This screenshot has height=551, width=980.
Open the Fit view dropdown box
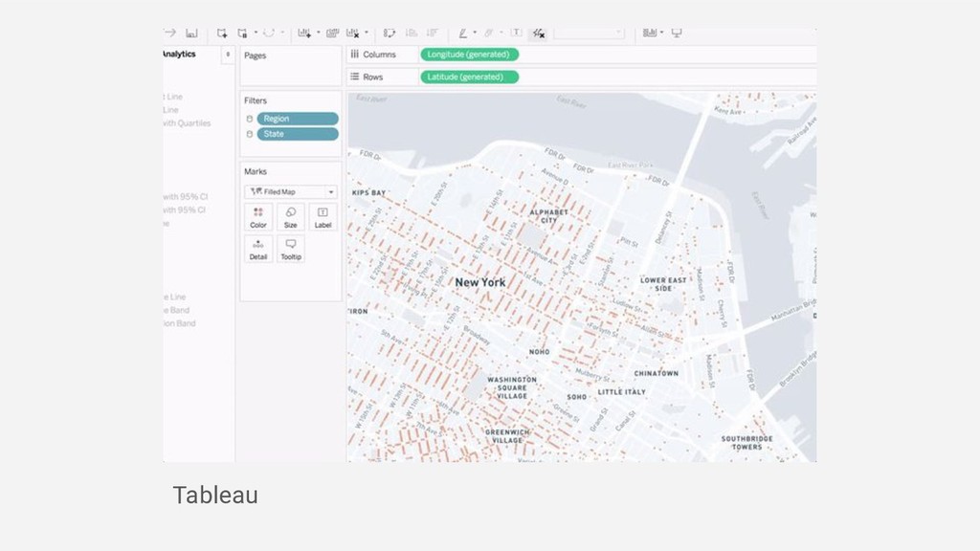click(x=589, y=33)
